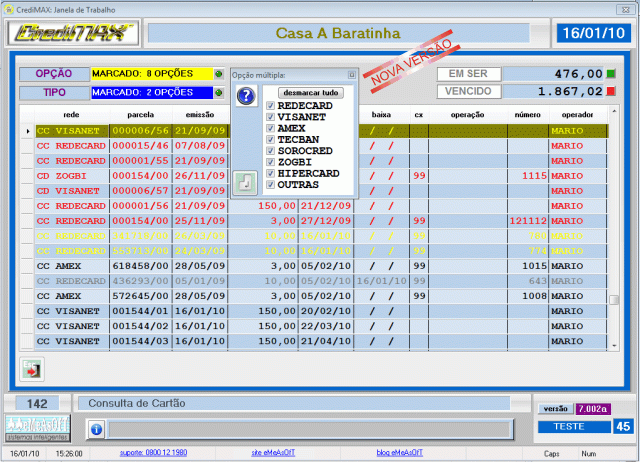640x462 pixels.
Task: Sort table by emissão column header
Action: pos(197,115)
